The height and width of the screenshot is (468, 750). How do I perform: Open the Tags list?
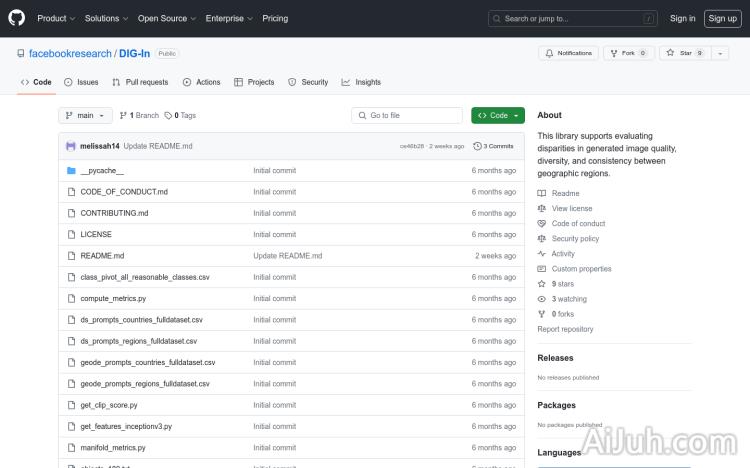tap(181, 116)
